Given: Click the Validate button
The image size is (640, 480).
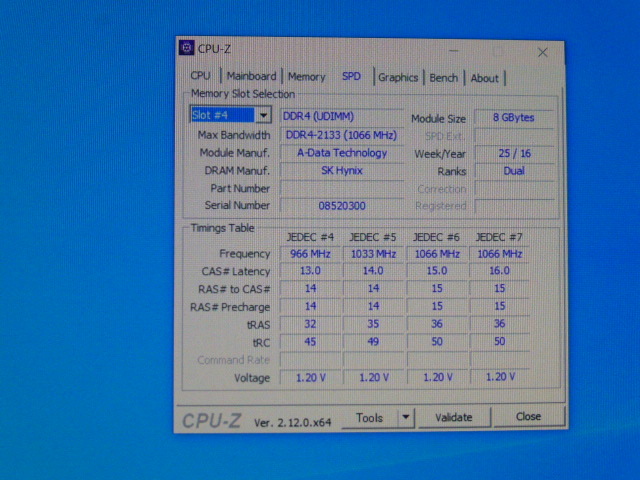Looking at the screenshot, I should click(x=453, y=417).
